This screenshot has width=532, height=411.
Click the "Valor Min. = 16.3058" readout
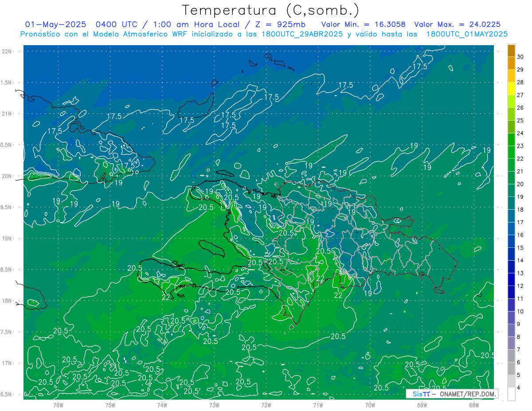364,24
